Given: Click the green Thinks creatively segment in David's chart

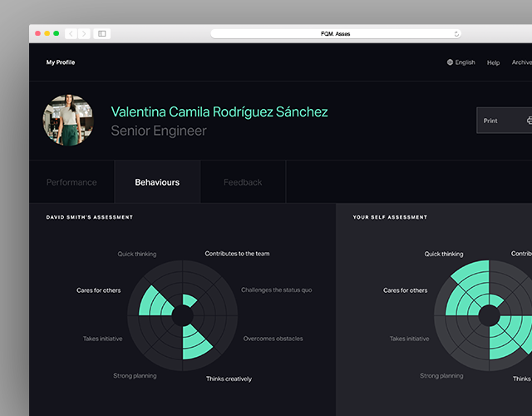Looking at the screenshot, I should coord(195,343).
